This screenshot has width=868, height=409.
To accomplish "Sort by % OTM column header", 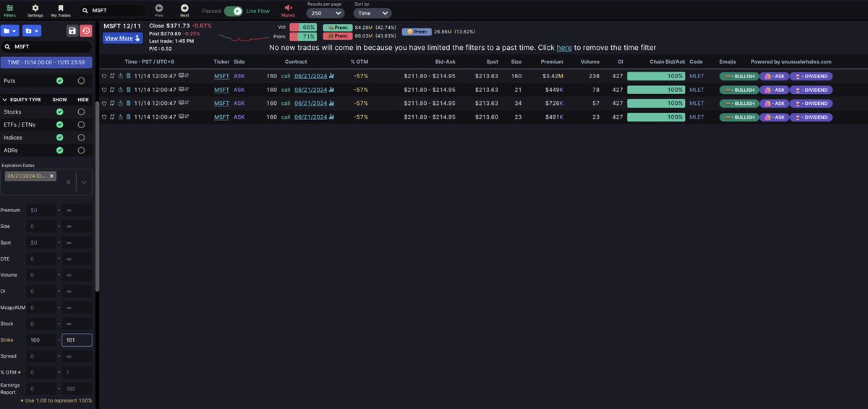I will 359,62.
